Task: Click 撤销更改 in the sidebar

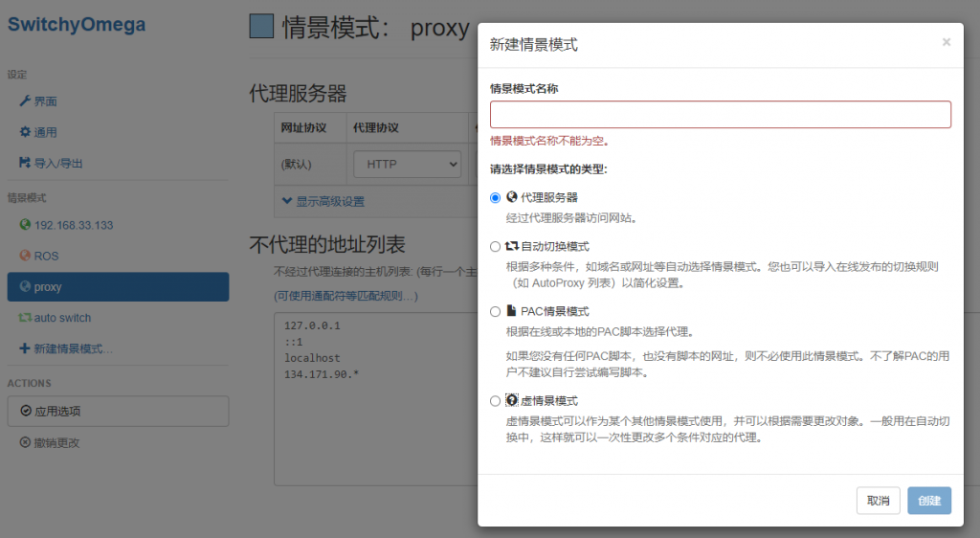Action: click(56, 442)
